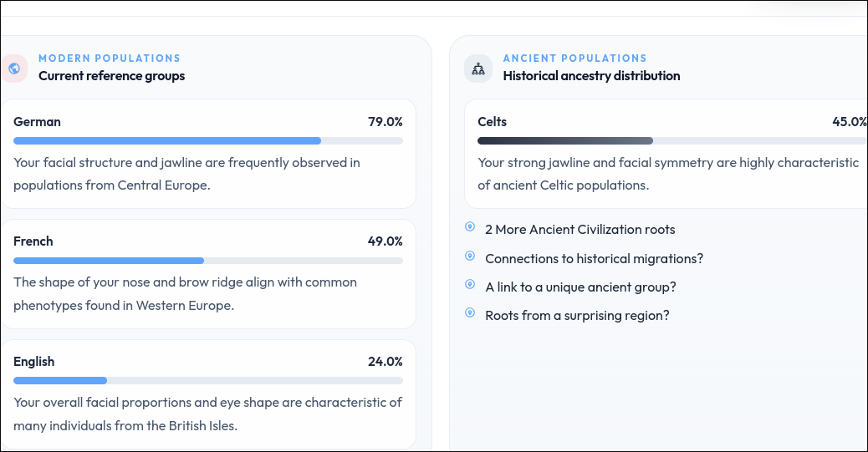Click the 'Modern Populations' section heading
The height and width of the screenshot is (452, 868).
click(110, 58)
